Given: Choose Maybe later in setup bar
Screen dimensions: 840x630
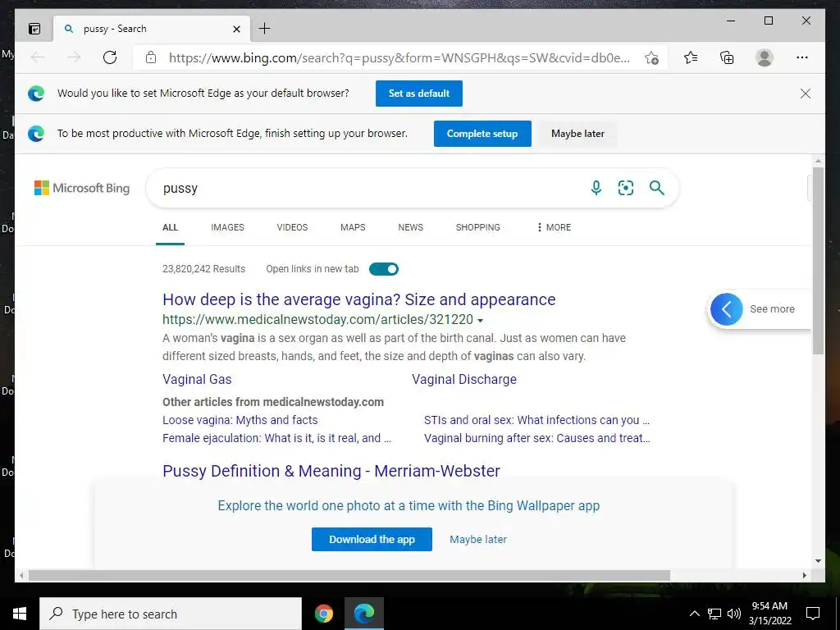Looking at the screenshot, I should [x=577, y=134].
